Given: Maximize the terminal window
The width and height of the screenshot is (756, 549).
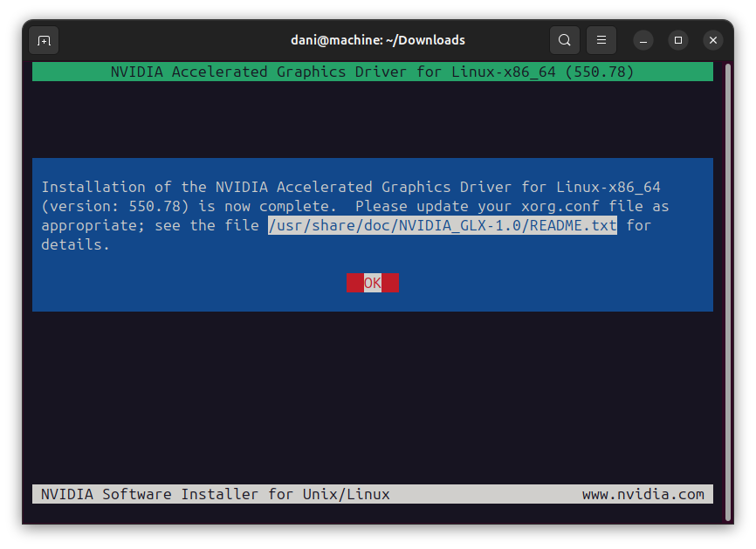Looking at the screenshot, I should click(x=678, y=40).
